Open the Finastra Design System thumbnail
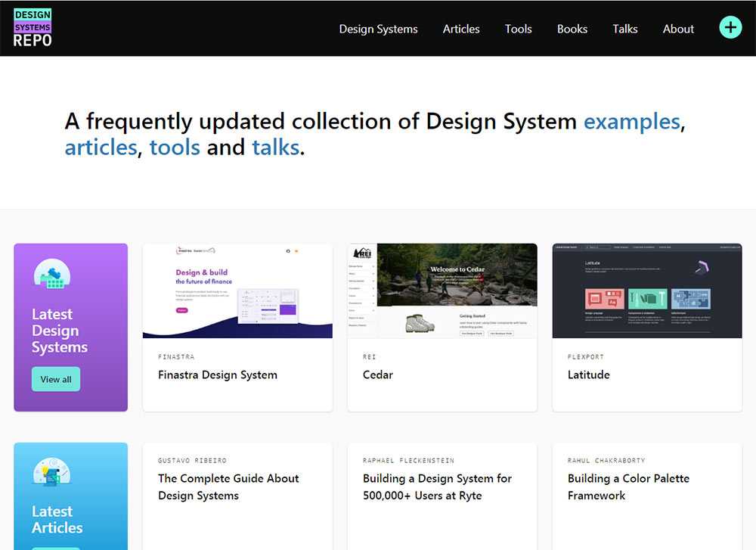756x550 pixels. [x=237, y=291]
